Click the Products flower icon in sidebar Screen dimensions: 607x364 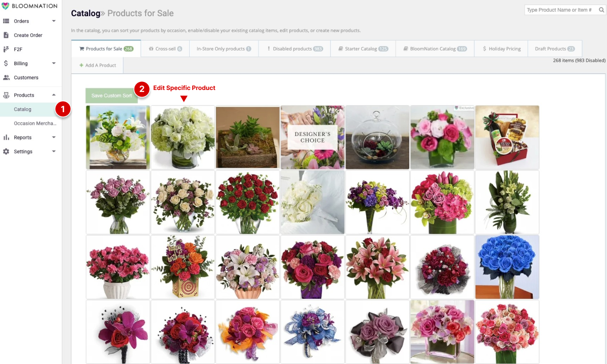[6, 95]
